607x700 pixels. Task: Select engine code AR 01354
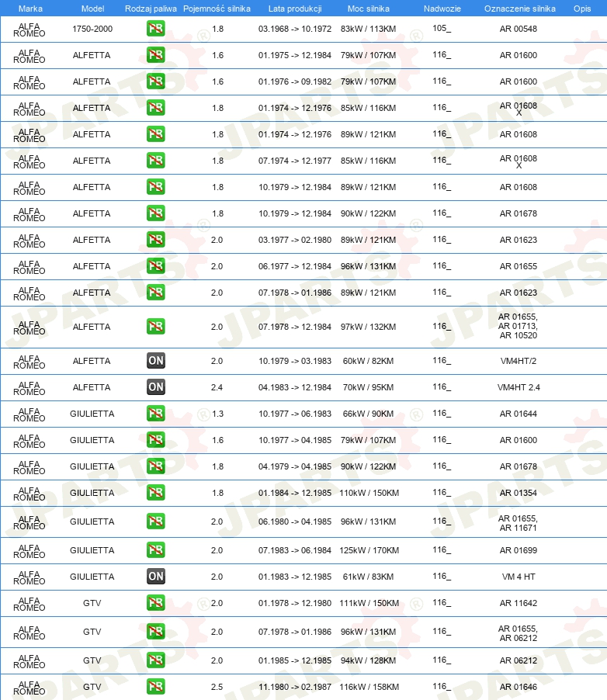[518, 493]
